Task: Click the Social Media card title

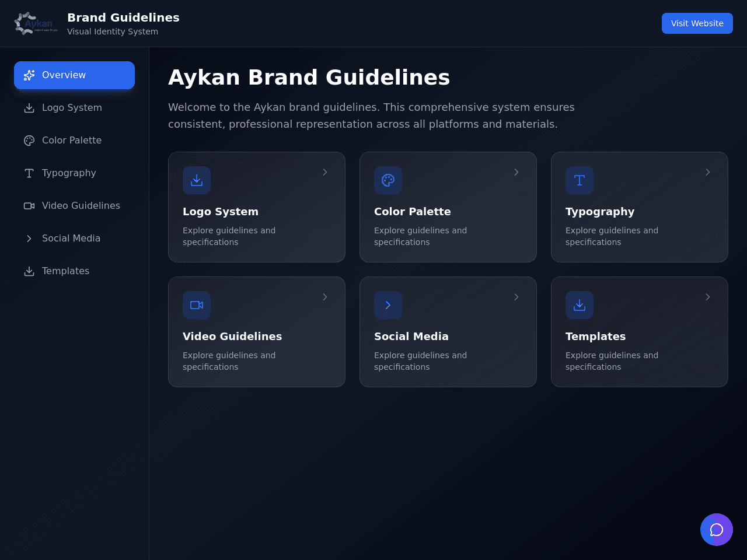Action: (411, 337)
